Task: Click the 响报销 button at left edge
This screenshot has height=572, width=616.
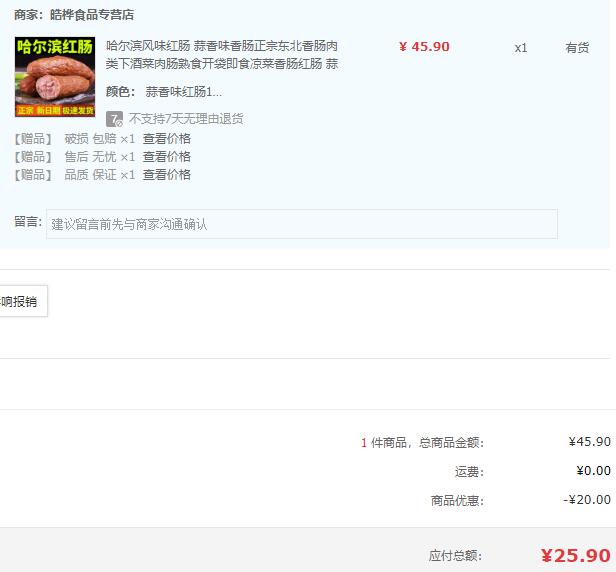Action: (23, 301)
